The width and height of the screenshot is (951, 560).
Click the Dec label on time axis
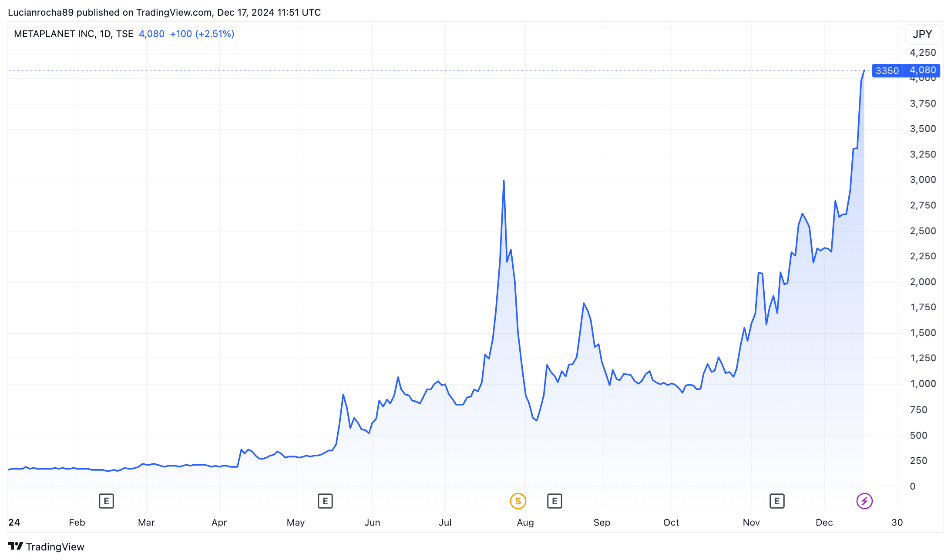point(824,522)
